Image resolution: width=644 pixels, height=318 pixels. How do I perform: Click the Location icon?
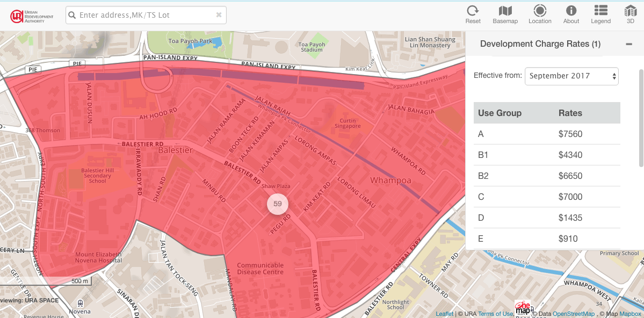540,15
